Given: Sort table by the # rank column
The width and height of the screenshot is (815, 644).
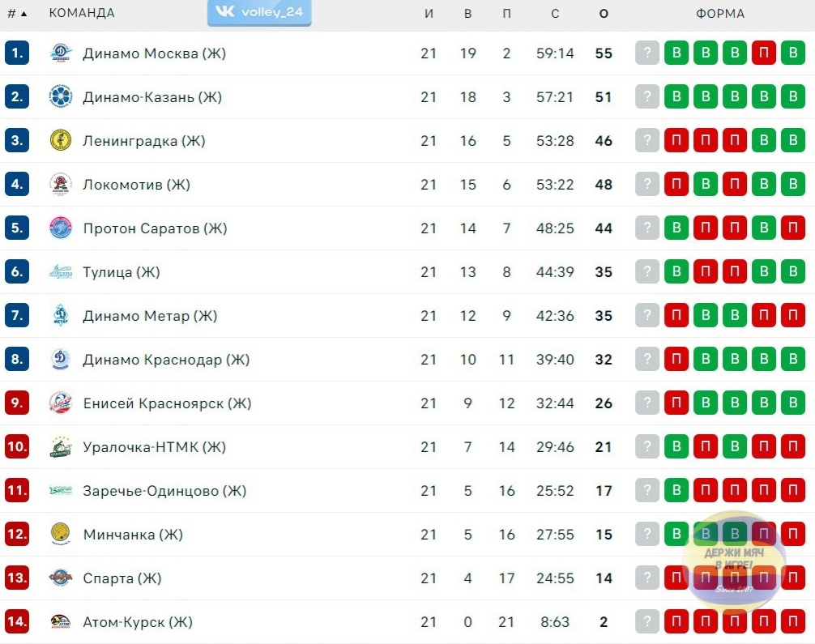Looking at the screenshot, I should point(17,14).
